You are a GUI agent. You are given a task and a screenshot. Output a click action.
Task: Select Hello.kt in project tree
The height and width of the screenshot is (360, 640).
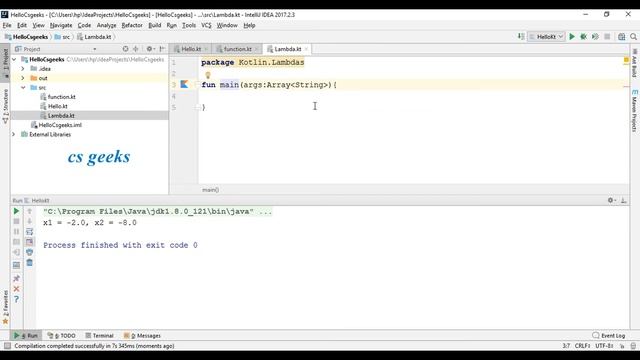pos(58,106)
